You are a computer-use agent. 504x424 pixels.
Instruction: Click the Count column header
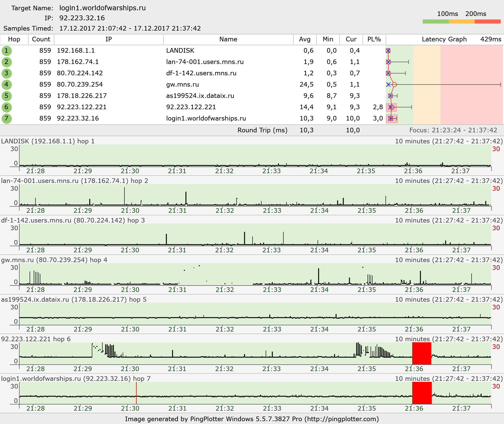(41, 39)
